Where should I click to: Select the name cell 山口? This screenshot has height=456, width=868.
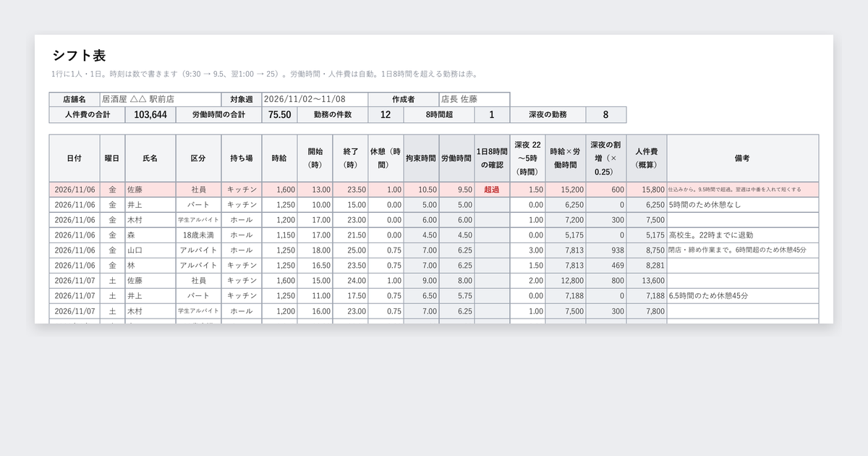[150, 250]
